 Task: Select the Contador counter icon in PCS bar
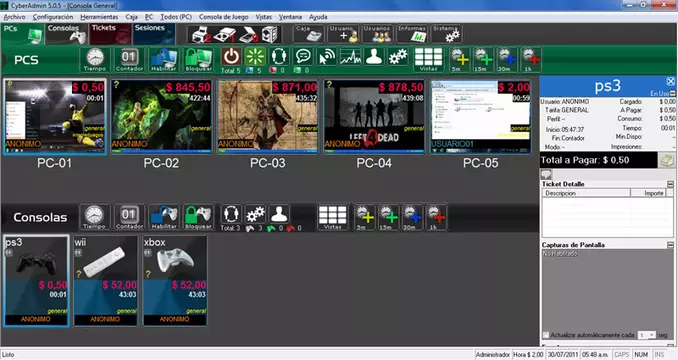[x=129, y=59]
